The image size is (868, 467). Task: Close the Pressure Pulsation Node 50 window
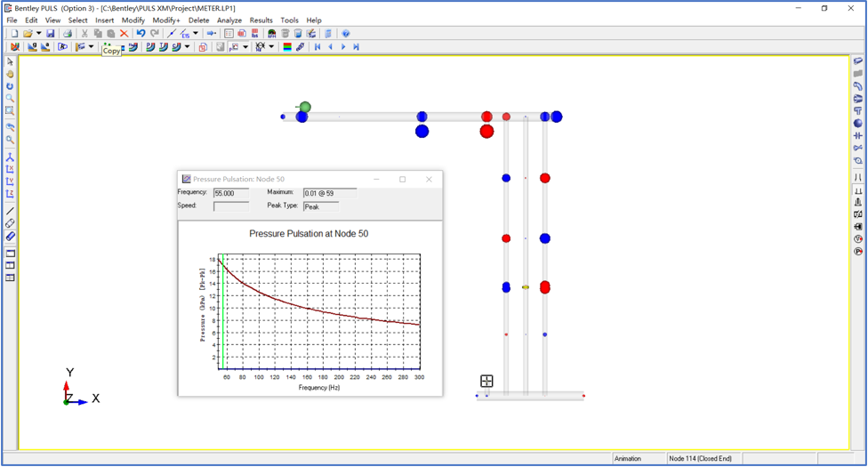pos(429,179)
